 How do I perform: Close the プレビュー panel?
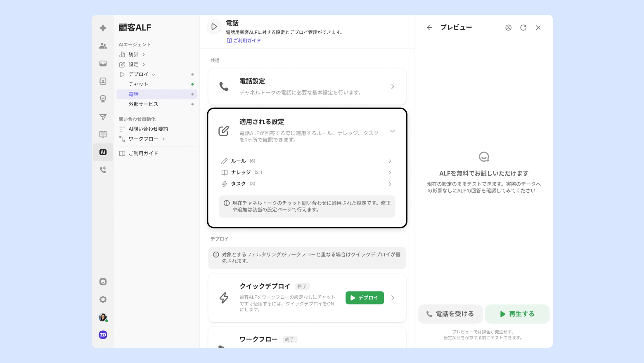(538, 28)
